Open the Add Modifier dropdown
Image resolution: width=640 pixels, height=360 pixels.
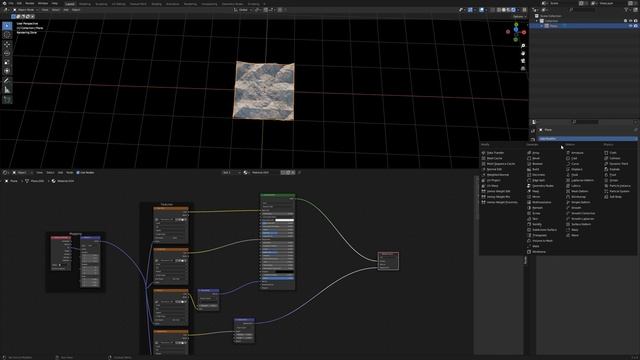587,139
